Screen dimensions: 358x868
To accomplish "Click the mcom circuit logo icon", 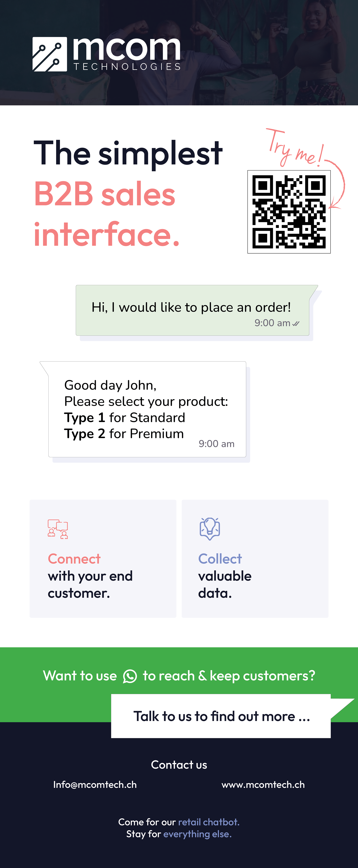I will click(50, 54).
